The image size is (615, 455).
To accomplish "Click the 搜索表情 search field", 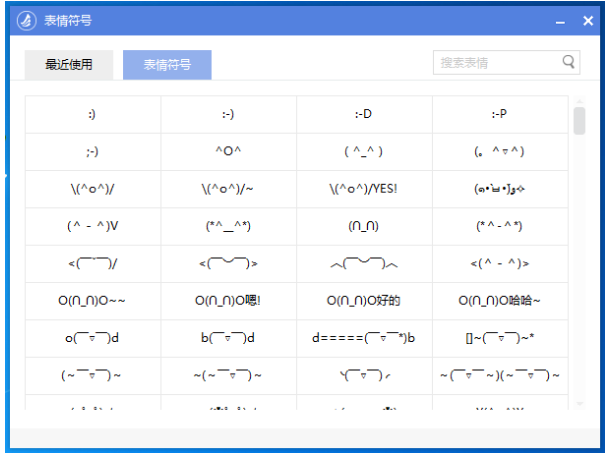I will point(498,63).
